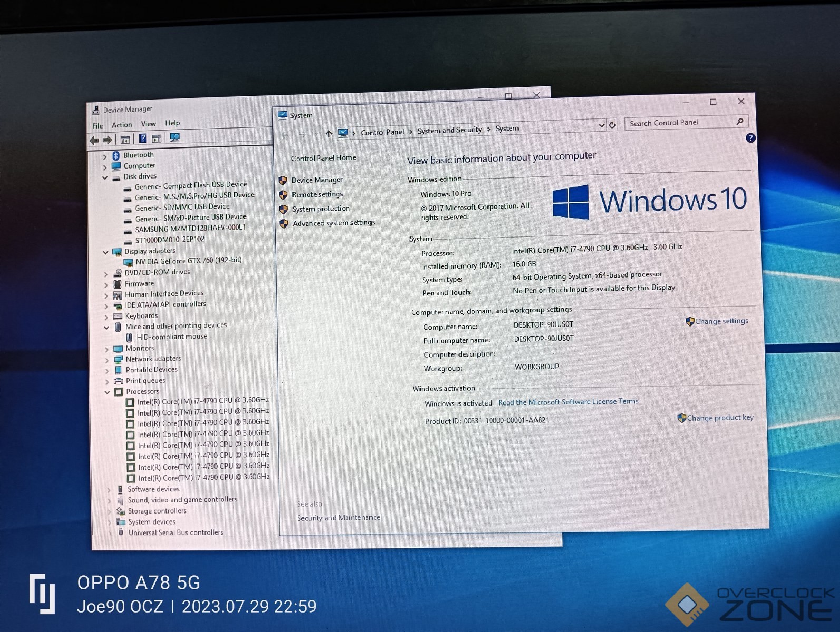
Task: Click the Back arrow in Device Manager toolbar
Action: tap(94, 140)
